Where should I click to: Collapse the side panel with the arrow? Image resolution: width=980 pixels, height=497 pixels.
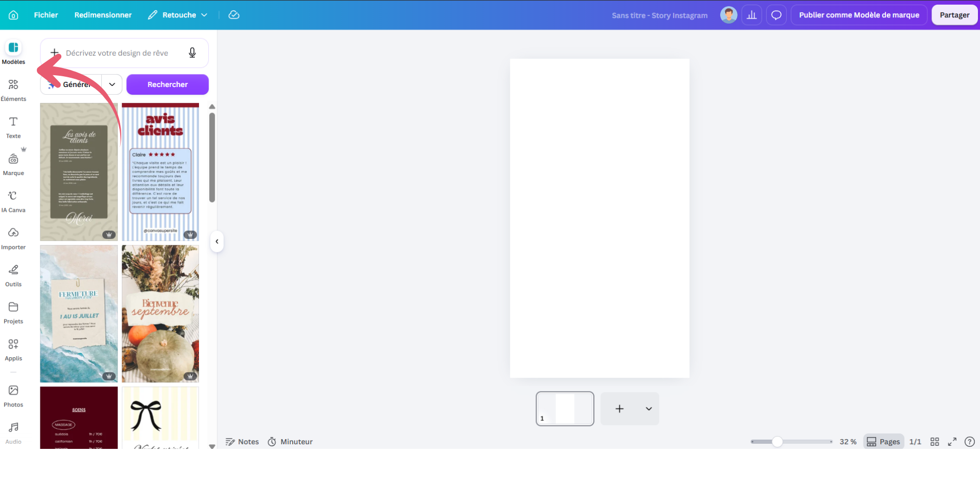[217, 242]
